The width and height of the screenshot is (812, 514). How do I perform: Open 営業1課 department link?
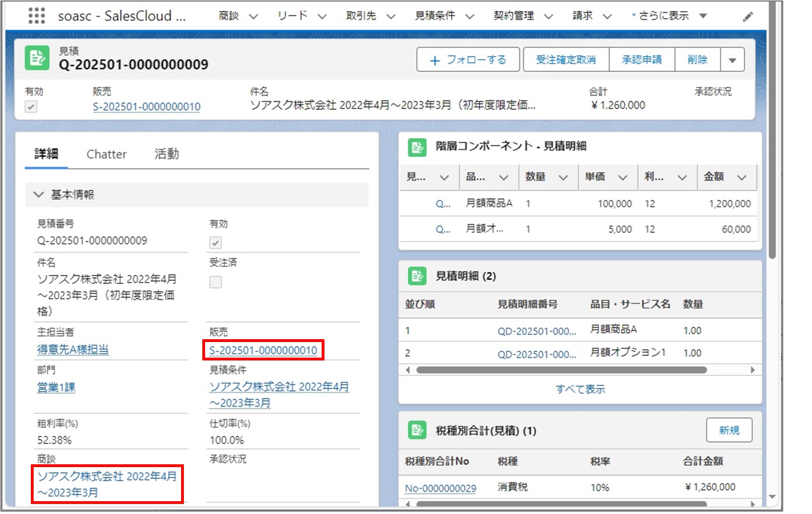coord(56,388)
